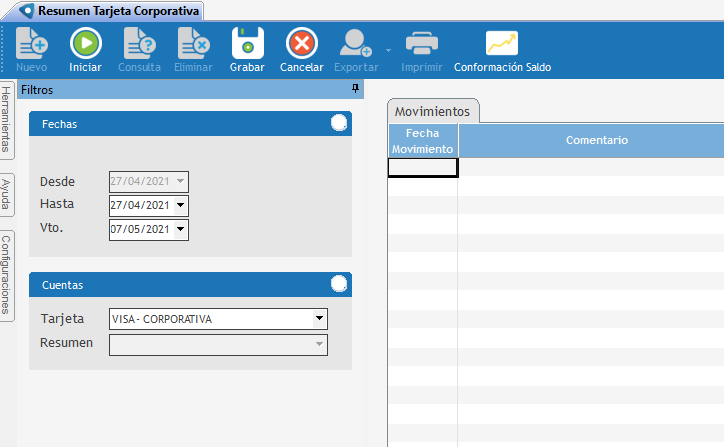Image resolution: width=724 pixels, height=447 pixels.
Task: Click the Exportar user icon
Action: pos(355,44)
